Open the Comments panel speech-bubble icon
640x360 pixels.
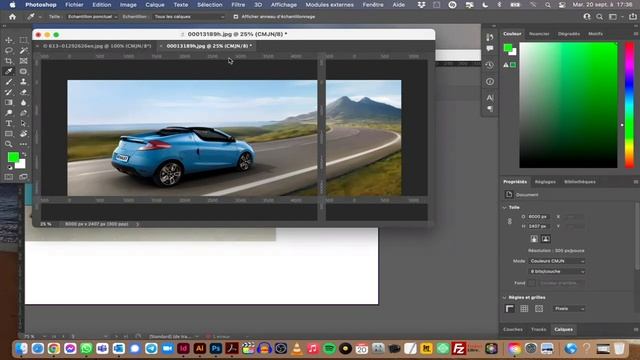pyautogui.click(x=490, y=49)
